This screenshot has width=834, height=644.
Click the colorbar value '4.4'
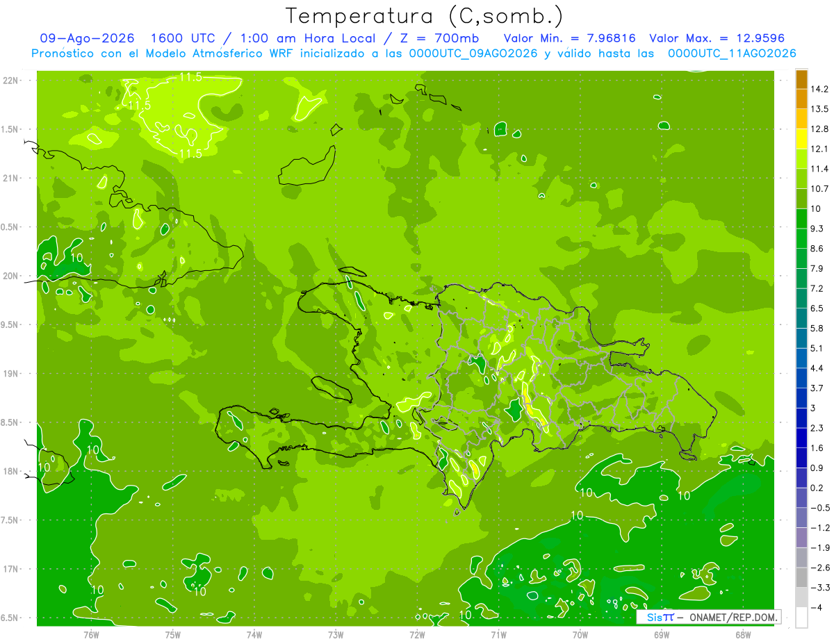(x=818, y=368)
